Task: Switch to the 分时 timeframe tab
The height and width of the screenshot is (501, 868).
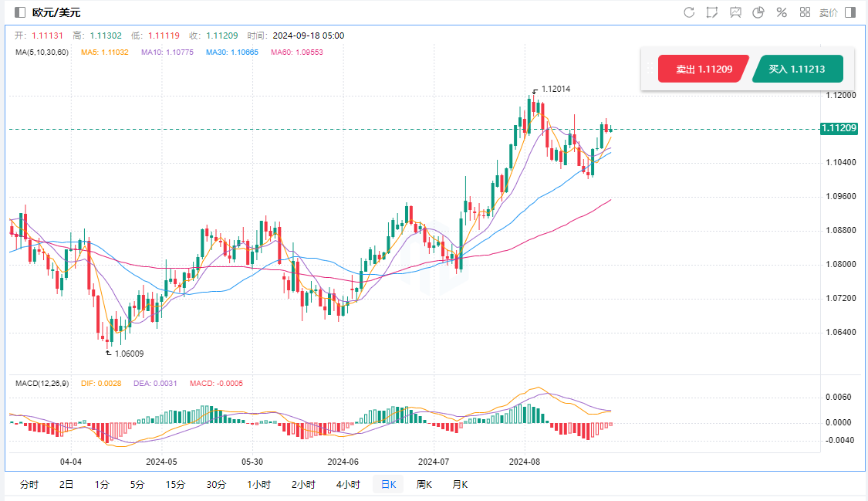Action: coord(29,485)
